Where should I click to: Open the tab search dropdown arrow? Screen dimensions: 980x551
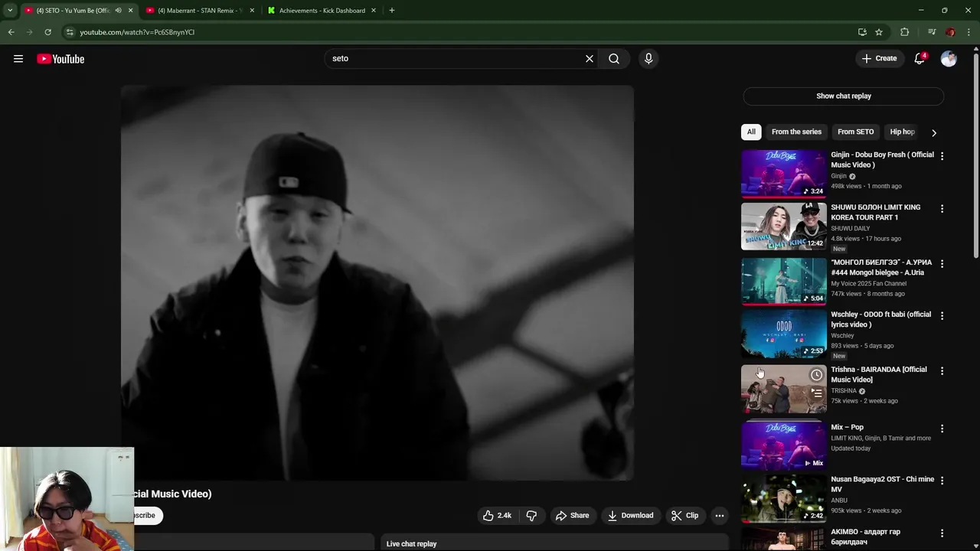10,11
